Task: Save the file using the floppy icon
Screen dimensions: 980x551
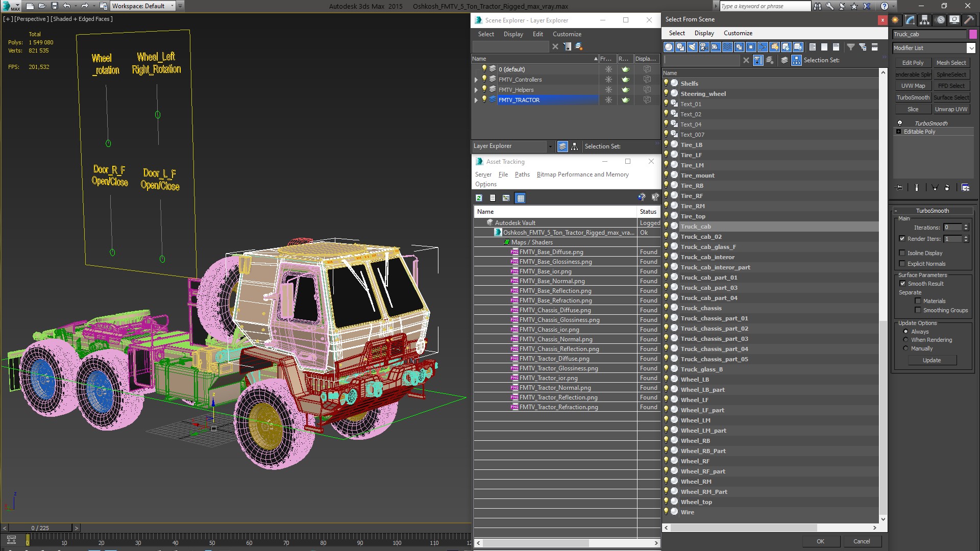Action: click(55, 6)
